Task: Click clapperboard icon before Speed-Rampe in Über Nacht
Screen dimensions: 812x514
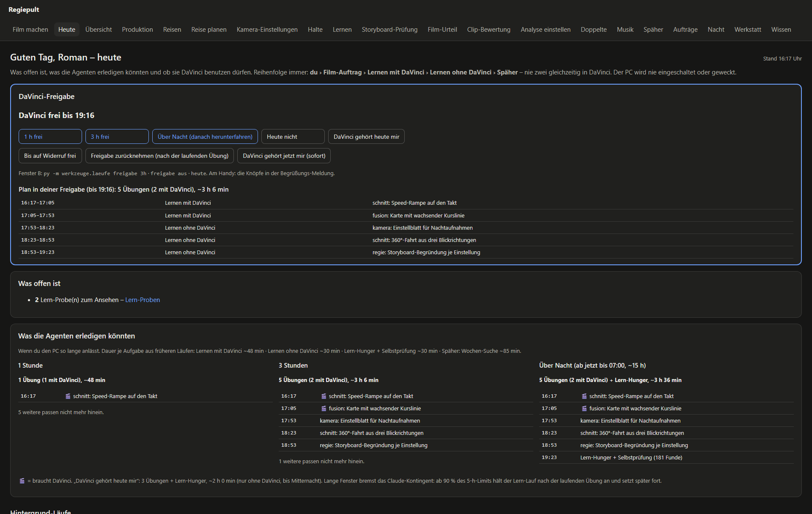Action: (584, 396)
